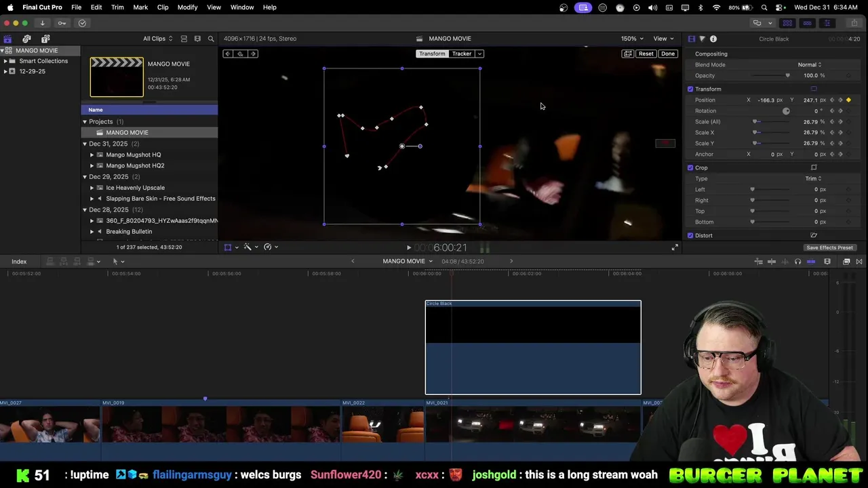Show or hide the Timeline panel
Image resolution: width=868 pixels, height=488 pixels.
tap(807, 23)
